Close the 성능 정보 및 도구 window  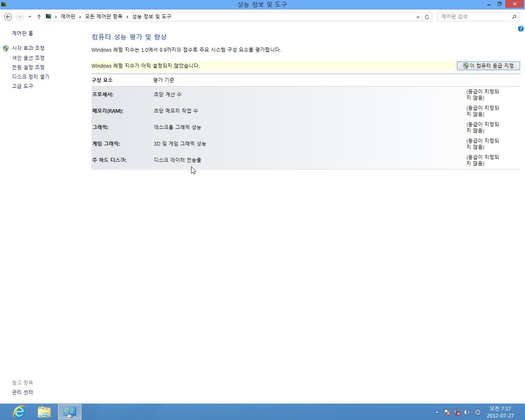tap(515, 4)
